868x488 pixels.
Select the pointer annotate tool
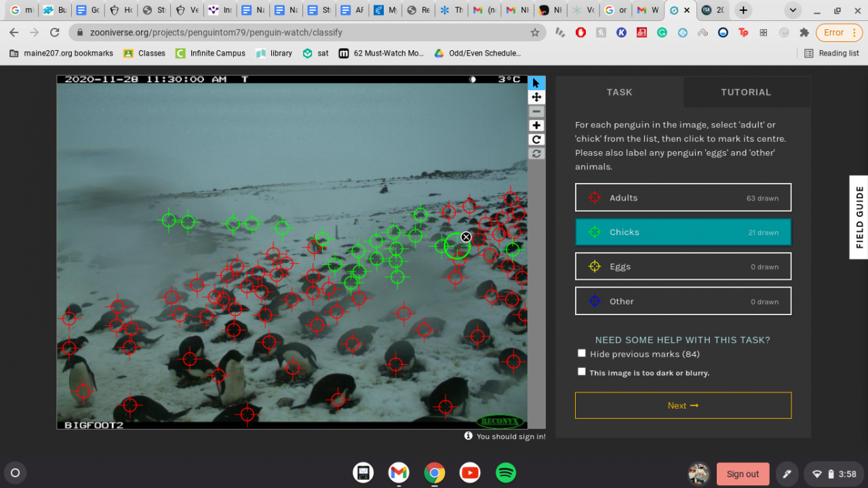tap(536, 83)
